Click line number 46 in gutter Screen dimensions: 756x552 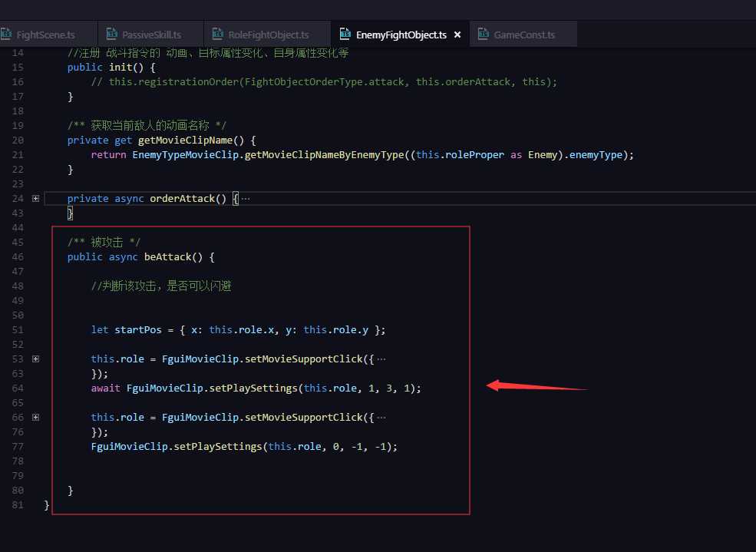coord(18,256)
